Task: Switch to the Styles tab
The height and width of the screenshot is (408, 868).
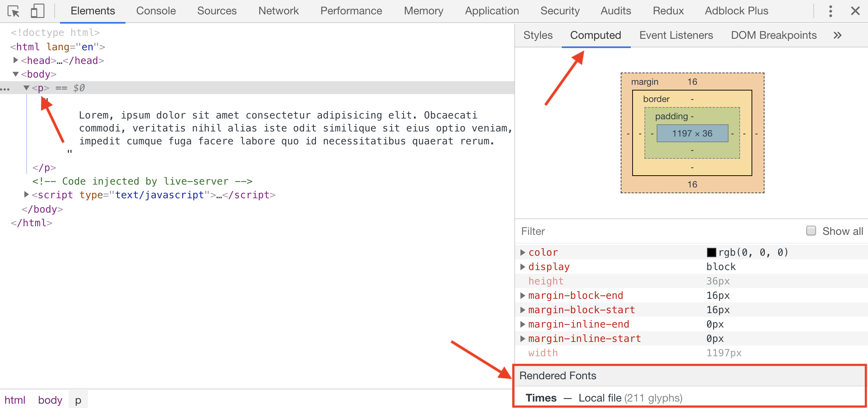Action: point(536,35)
